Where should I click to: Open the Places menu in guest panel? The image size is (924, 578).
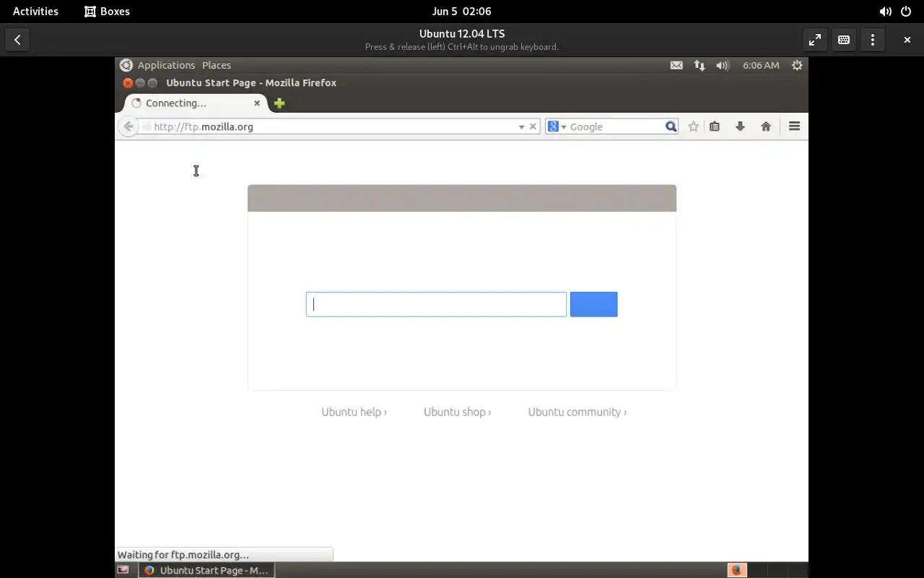217,65
